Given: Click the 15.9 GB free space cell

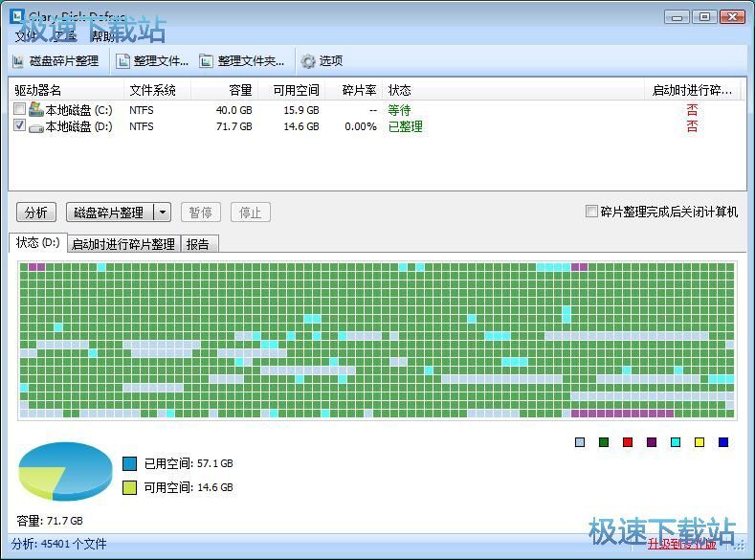Looking at the screenshot, I should [301, 110].
